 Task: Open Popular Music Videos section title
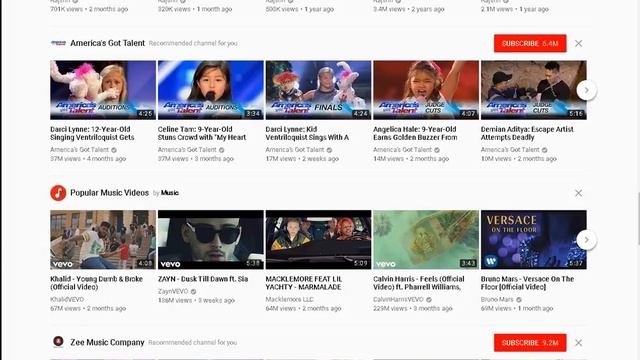[109, 193]
